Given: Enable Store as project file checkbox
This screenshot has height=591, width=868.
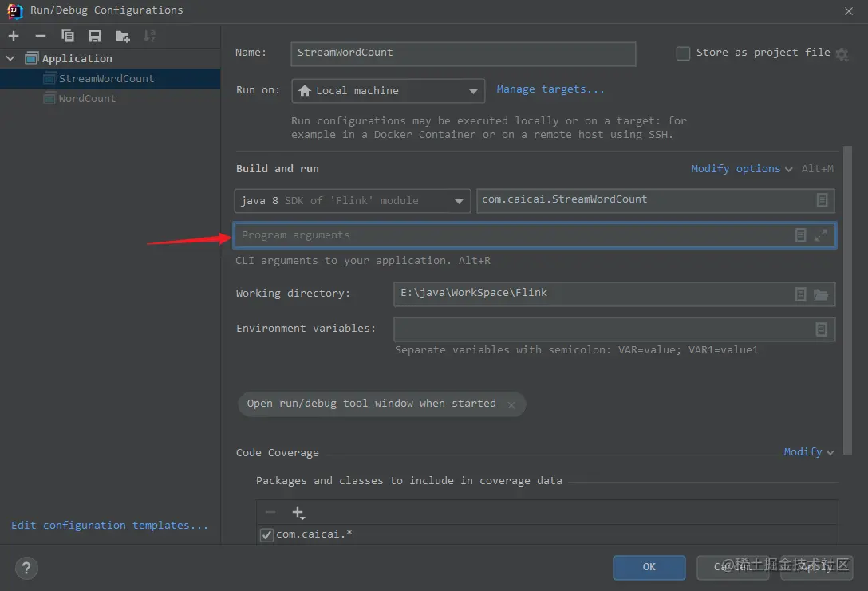Looking at the screenshot, I should coord(683,53).
